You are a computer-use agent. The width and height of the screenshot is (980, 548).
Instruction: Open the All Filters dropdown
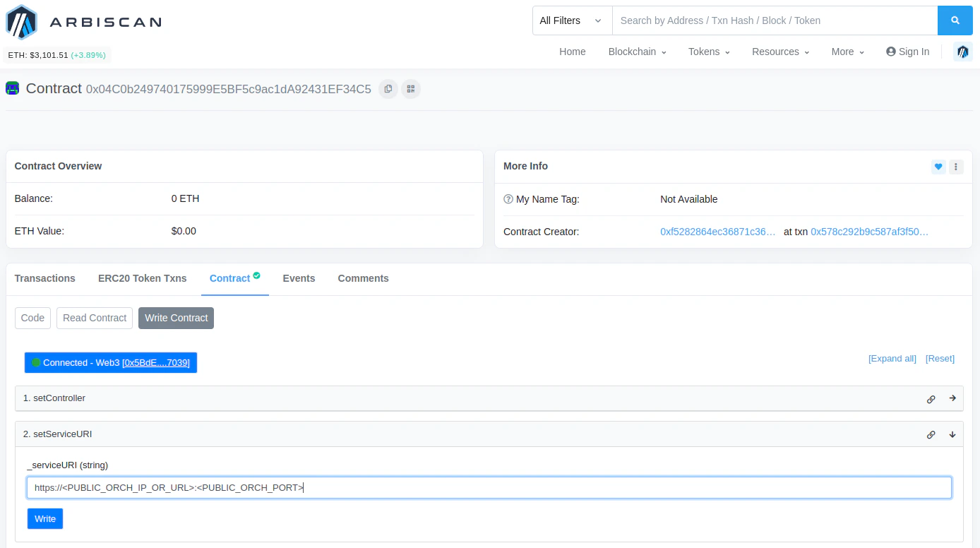coord(572,20)
